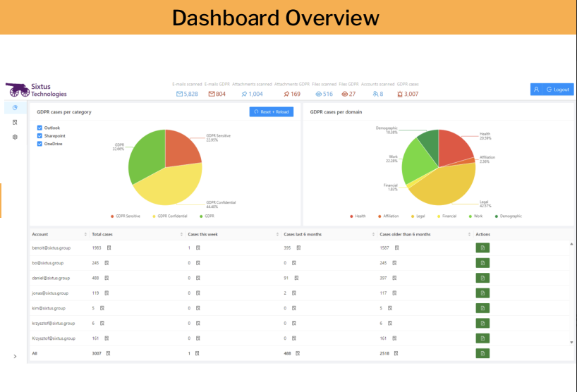
Task: Click the Logout button
Action: (x=557, y=90)
